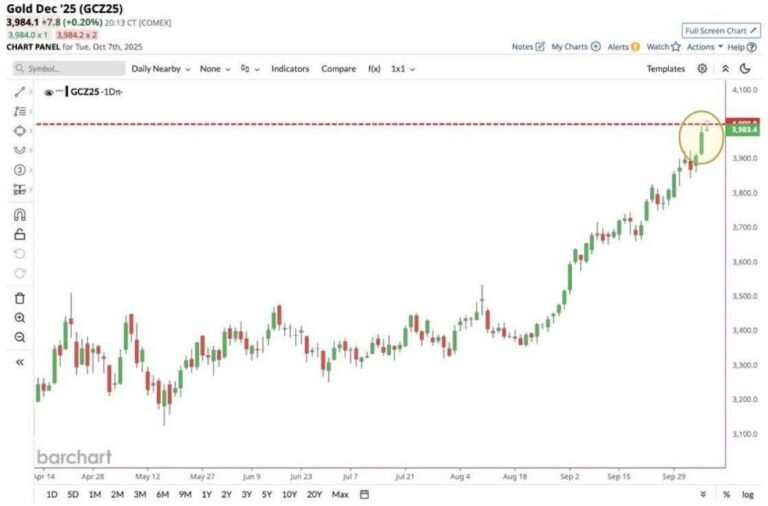Open trend line tool submenu arrow
Screen dimensions: 768x506
click(30, 92)
